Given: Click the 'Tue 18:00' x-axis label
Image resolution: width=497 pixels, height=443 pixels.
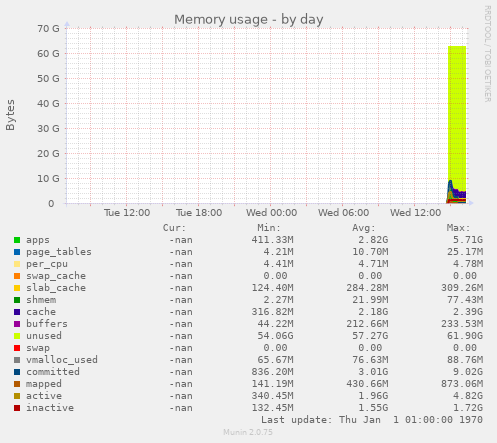Looking at the screenshot, I should click(199, 213).
